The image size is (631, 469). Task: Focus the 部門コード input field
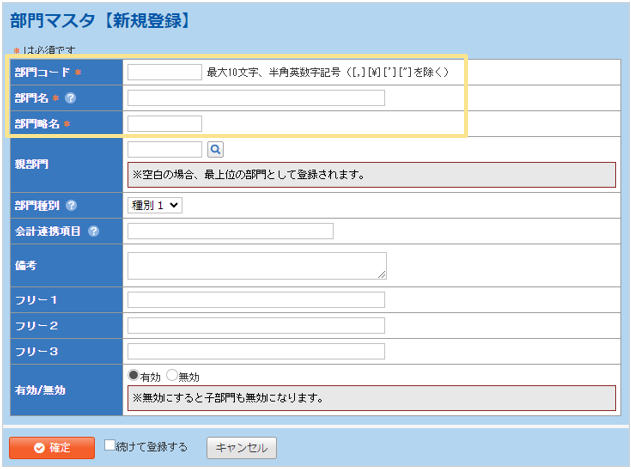coord(165,72)
